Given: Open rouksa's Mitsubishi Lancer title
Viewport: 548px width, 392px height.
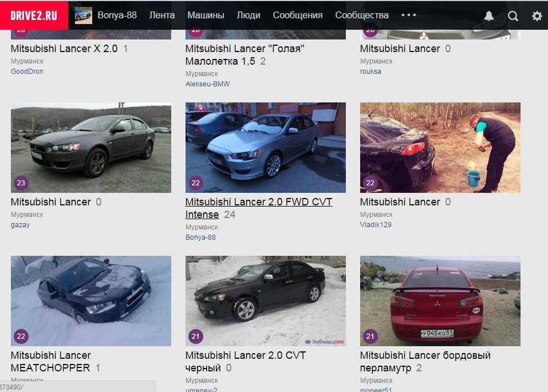Looking at the screenshot, I should coord(400,49).
